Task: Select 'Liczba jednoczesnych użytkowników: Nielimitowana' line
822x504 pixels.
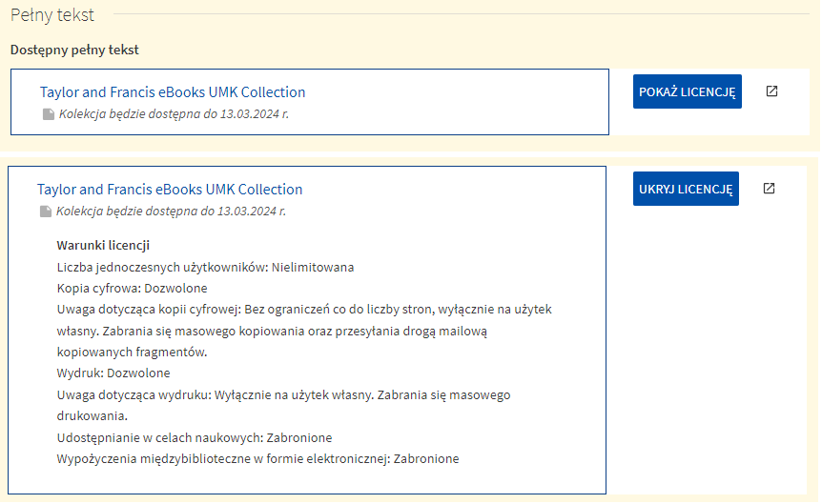Action: coord(206,267)
